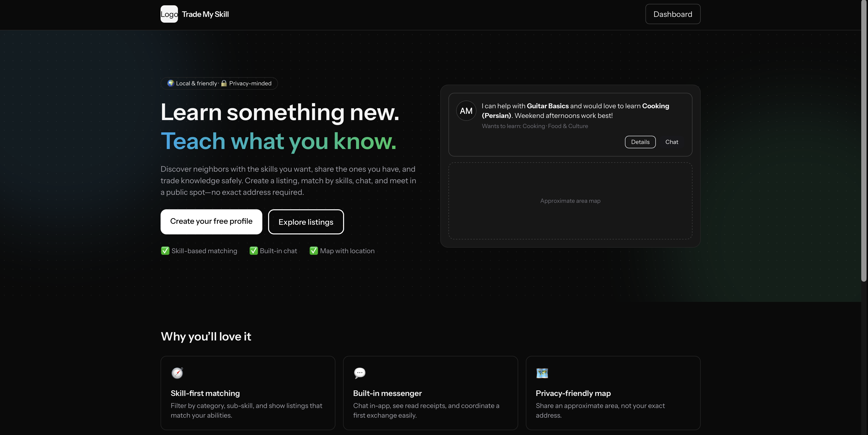Viewport: 868px width, 435px height.
Task: Click checkmark next to Map with location
Action: click(313, 251)
